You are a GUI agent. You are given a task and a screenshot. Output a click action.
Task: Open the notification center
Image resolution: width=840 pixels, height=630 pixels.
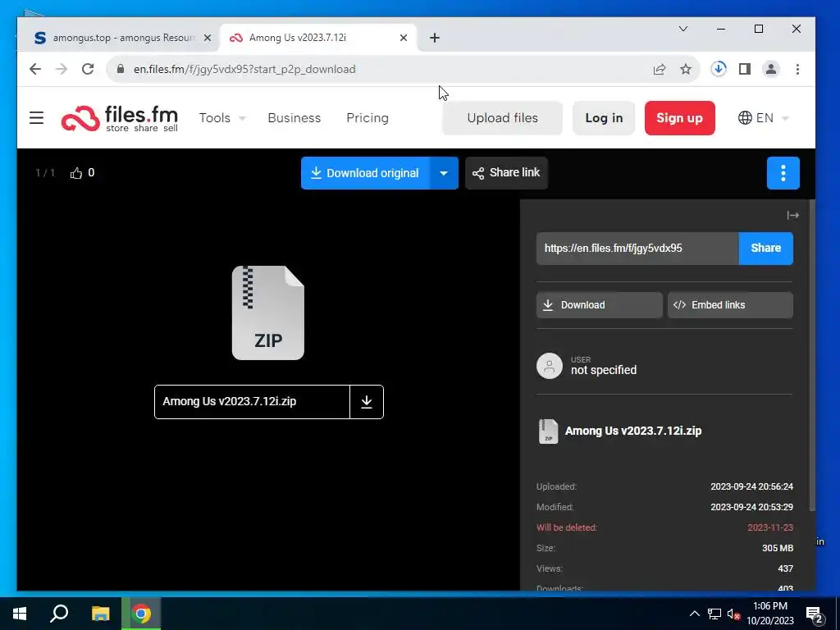(815, 614)
